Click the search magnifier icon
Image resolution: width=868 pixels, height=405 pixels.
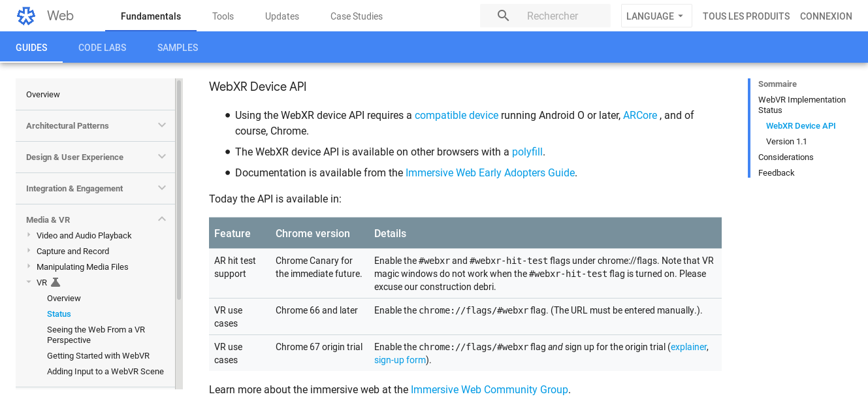click(503, 16)
